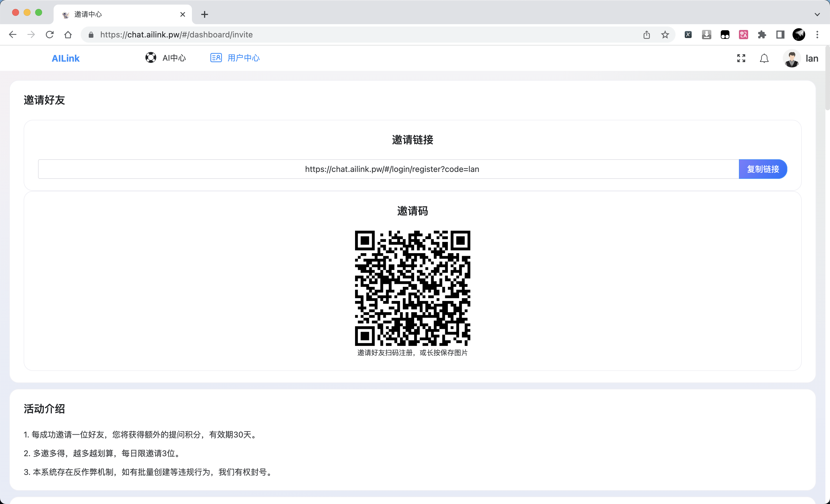Open notifications bell icon

[x=764, y=58]
